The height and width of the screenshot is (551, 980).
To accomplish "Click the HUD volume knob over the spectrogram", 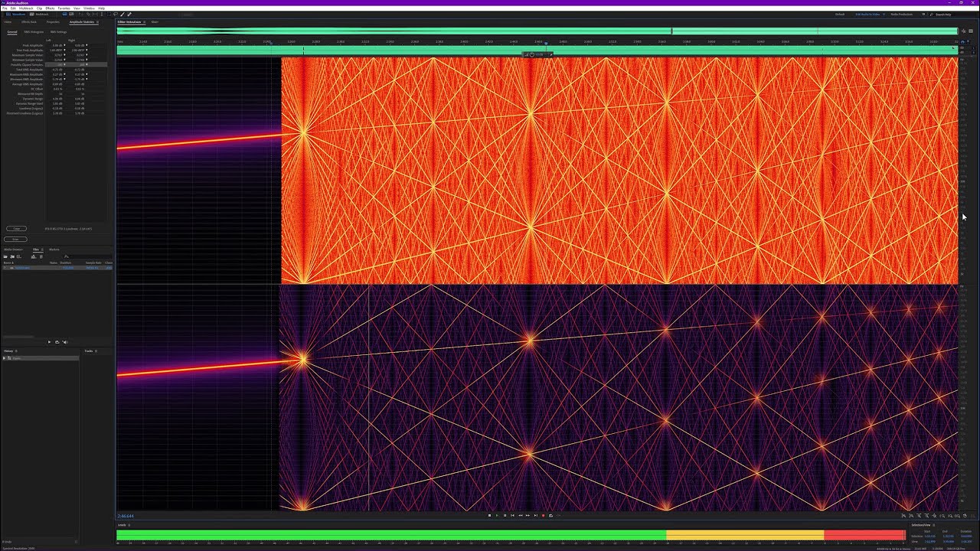I will [531, 54].
